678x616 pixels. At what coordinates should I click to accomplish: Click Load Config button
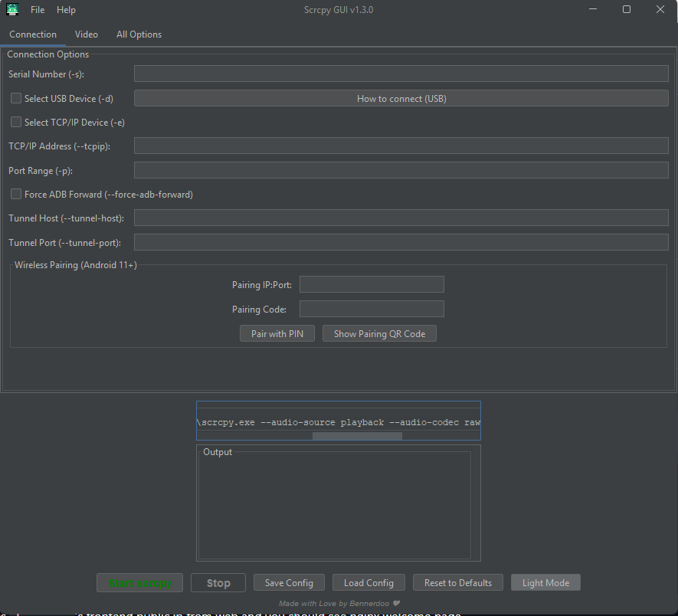pos(368,583)
